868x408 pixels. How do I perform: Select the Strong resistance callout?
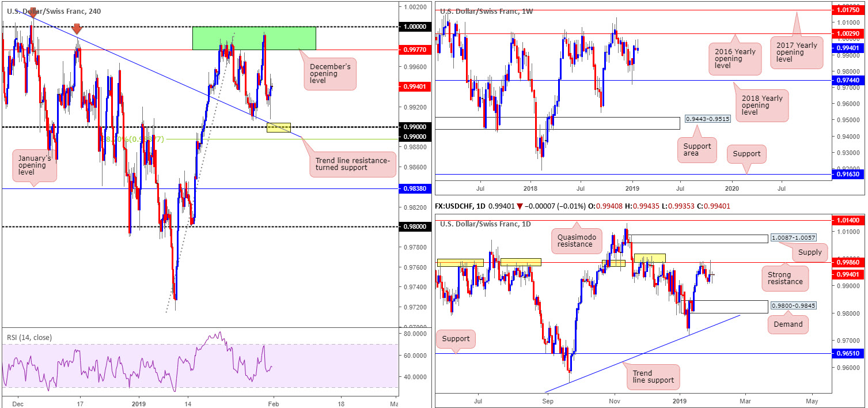pyautogui.click(x=784, y=278)
